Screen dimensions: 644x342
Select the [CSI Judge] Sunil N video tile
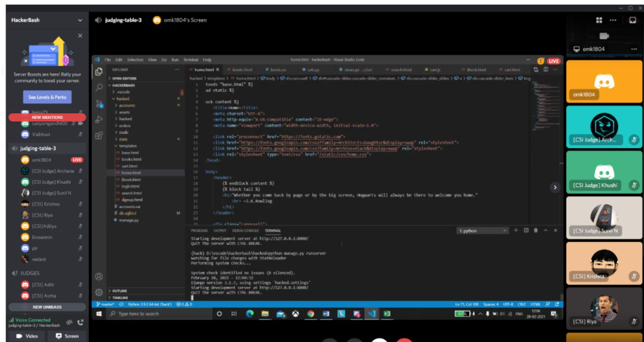604,218
